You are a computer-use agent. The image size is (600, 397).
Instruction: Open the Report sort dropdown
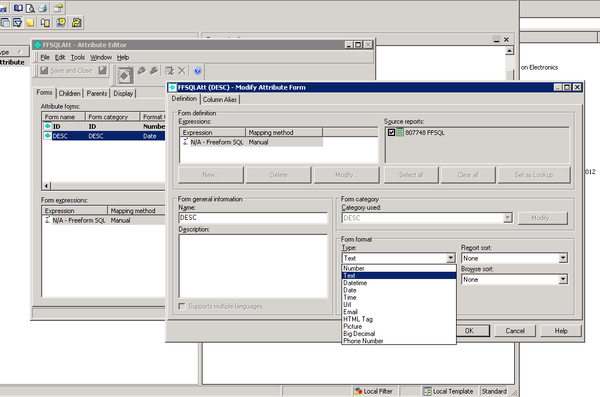(x=562, y=258)
